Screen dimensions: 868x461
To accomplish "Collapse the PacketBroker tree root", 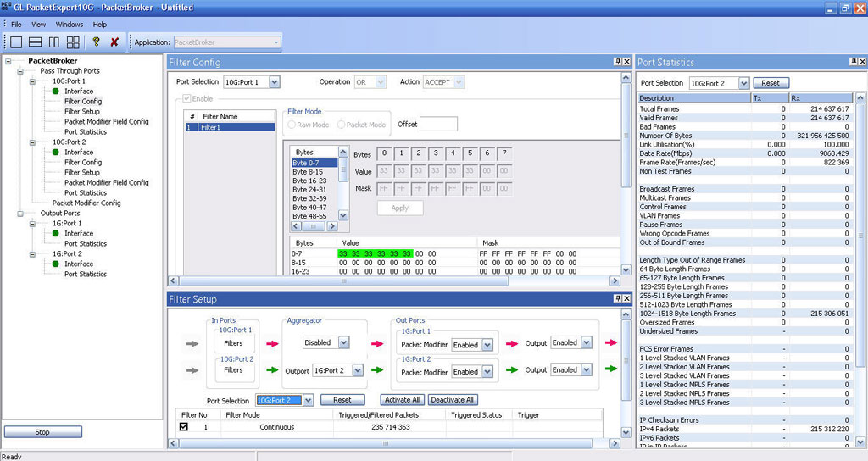I will [x=8, y=61].
